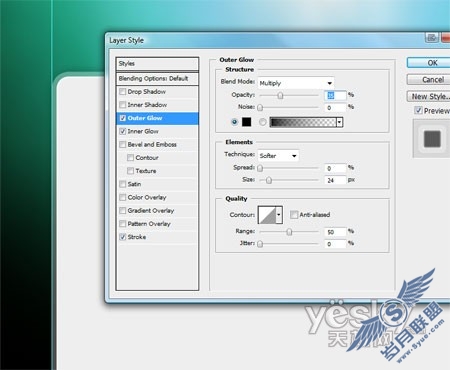
Task: Enable the Drop Shadow checkbox
Action: click(x=123, y=92)
